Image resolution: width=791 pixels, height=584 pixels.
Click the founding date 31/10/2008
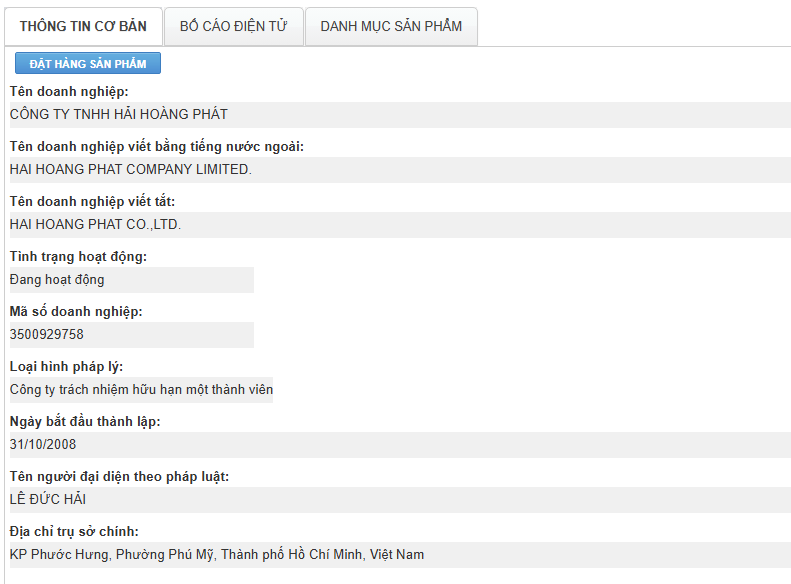coord(43,445)
